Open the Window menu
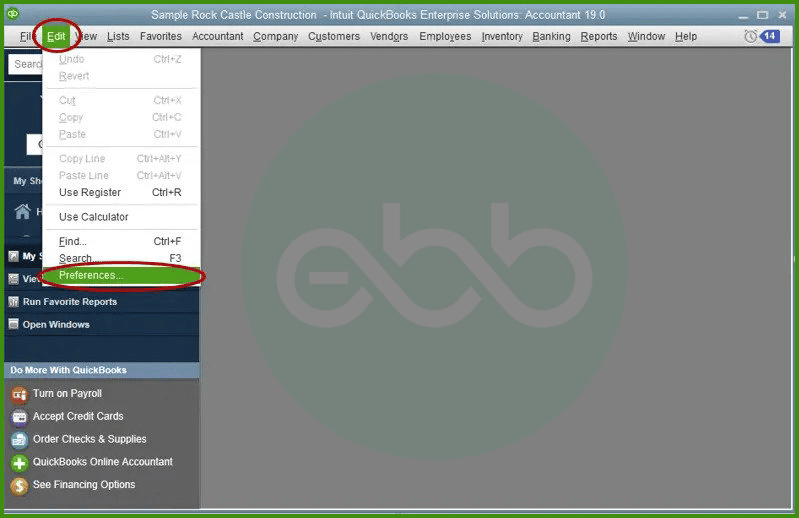The image size is (799, 518). coord(646,36)
